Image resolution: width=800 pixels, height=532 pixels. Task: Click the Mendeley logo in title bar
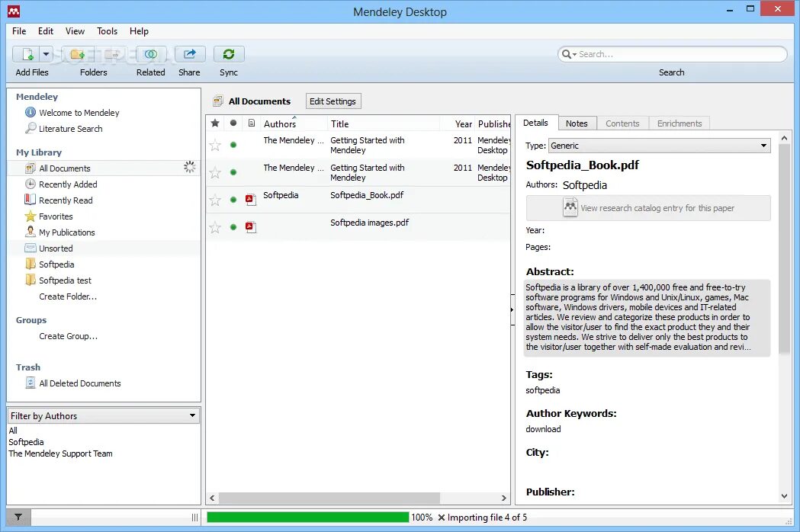tap(14, 11)
